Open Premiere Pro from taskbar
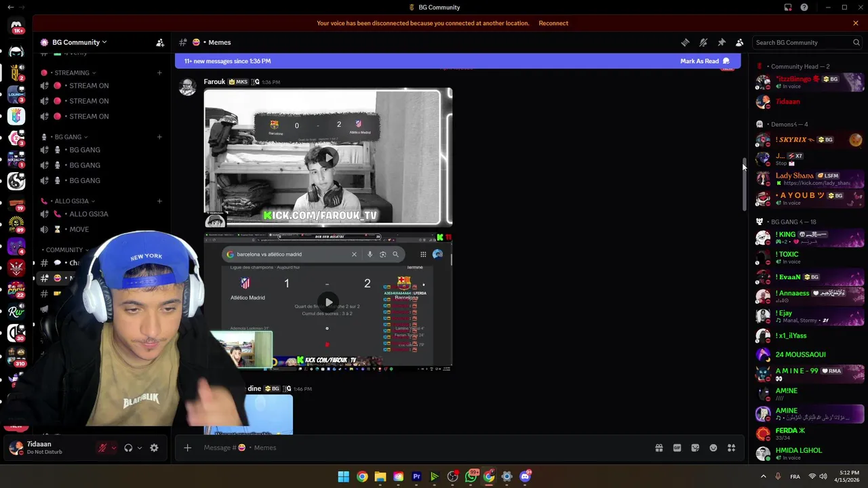The width and height of the screenshot is (868, 488). coord(416,476)
